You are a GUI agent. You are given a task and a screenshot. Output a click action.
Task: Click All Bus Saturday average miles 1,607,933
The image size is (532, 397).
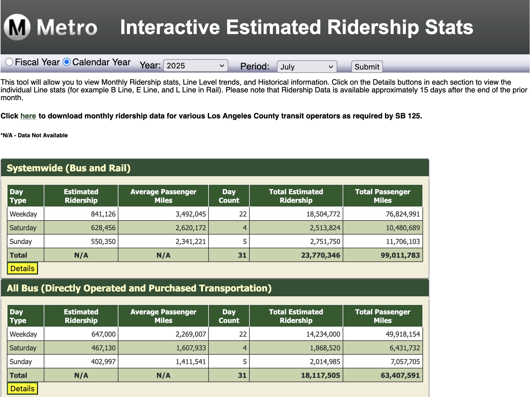point(191,348)
